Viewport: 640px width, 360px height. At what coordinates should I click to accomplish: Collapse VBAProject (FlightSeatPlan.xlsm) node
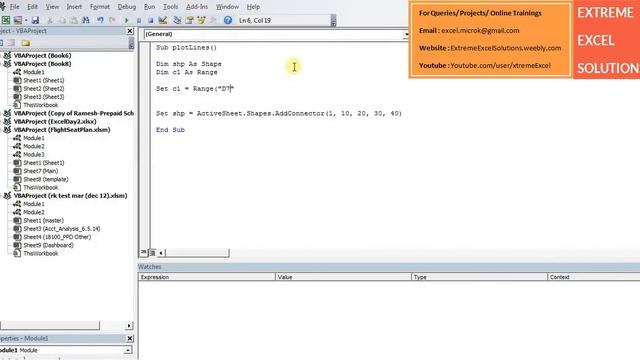click(x=1, y=130)
